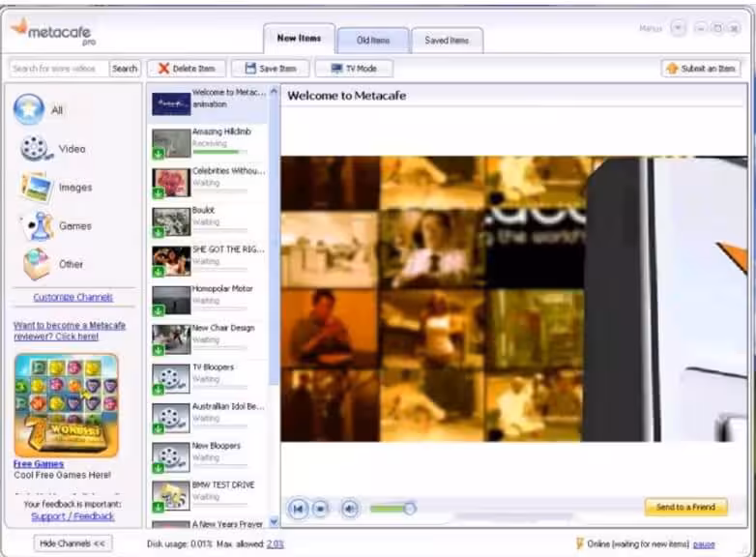The image size is (756, 557).
Task: Click the metacafe pro logo
Action: 53,32
